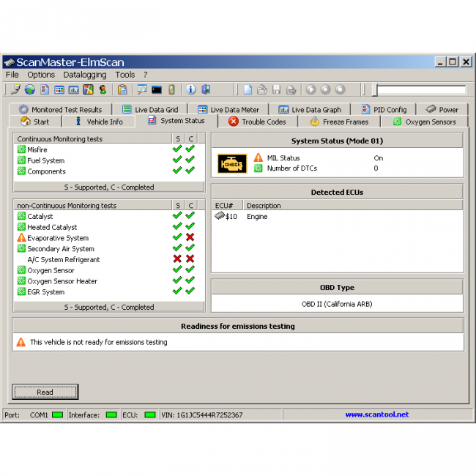Open the www.scantool.net link
476x476 pixels.
(376, 414)
